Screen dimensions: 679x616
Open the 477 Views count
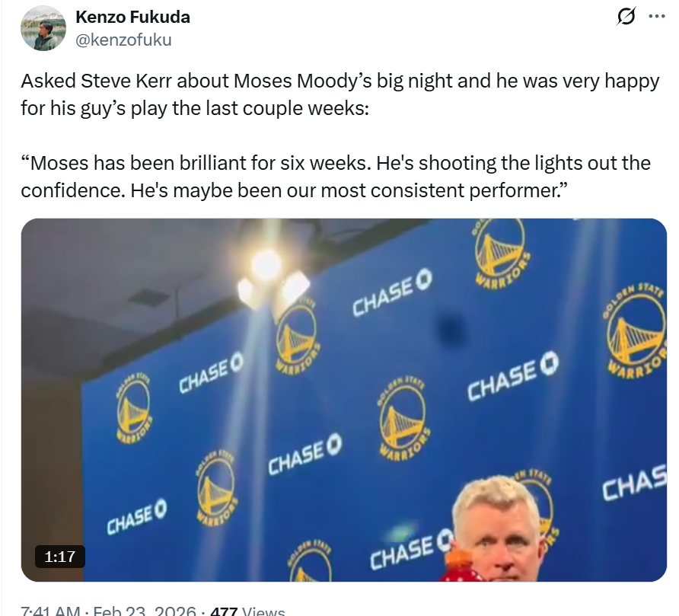click(x=247, y=611)
